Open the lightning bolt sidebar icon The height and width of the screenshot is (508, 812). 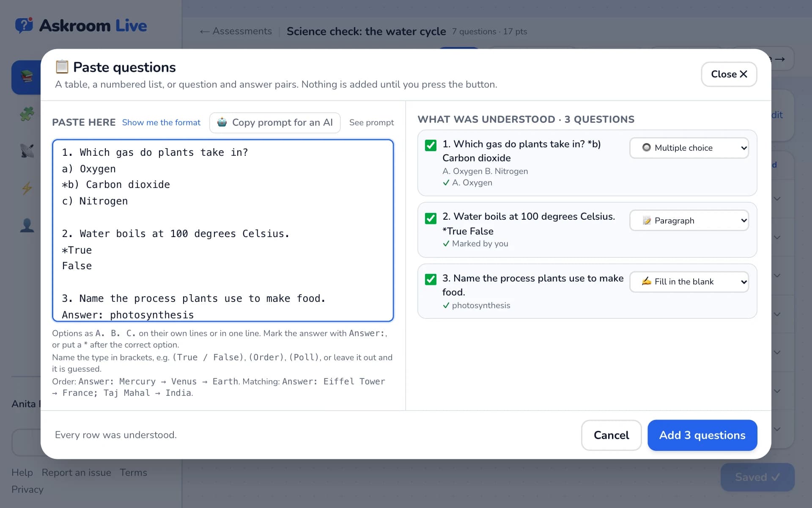(x=27, y=188)
